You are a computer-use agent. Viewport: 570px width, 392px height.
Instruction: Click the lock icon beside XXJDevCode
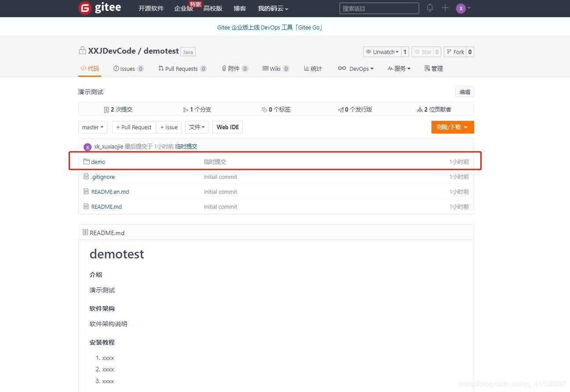click(82, 51)
